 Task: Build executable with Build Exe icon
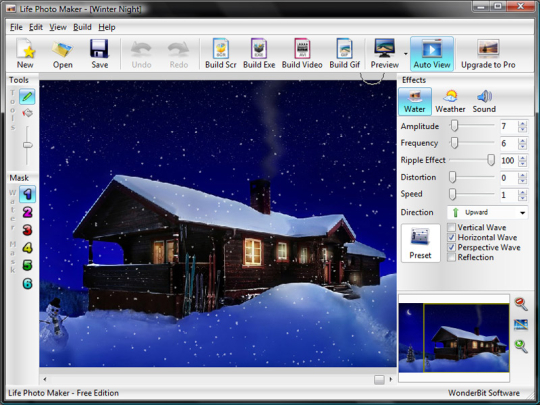pos(259,54)
